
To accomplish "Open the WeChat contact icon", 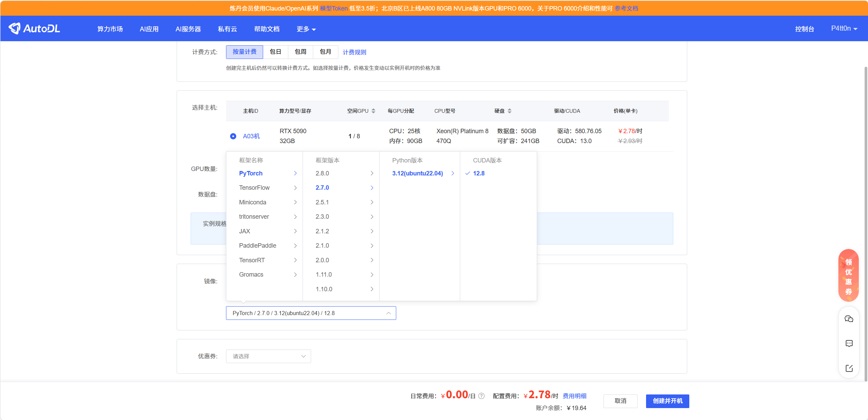I will tap(849, 319).
